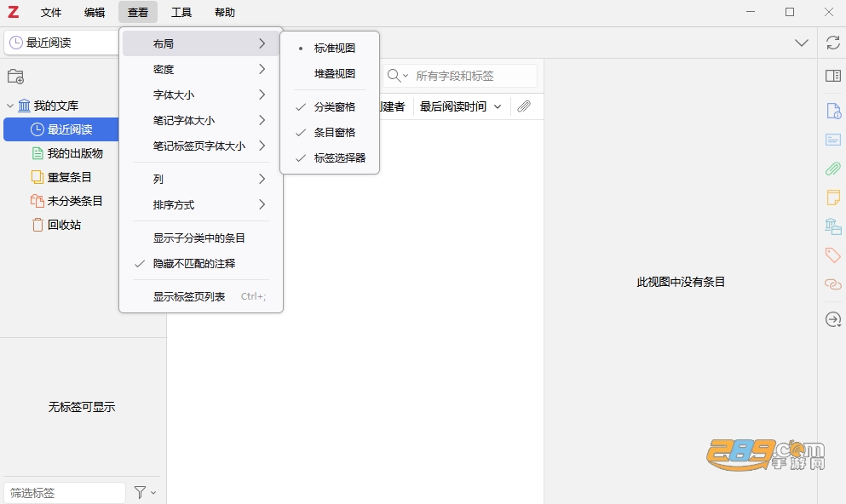Click 最后阅读时间 column sort arrow
846x504 pixels.
498,106
